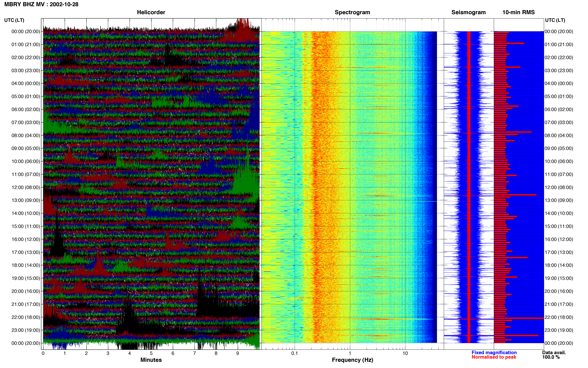
Task: Click the left 17:00 (13:00) time label
Action: 26,252
